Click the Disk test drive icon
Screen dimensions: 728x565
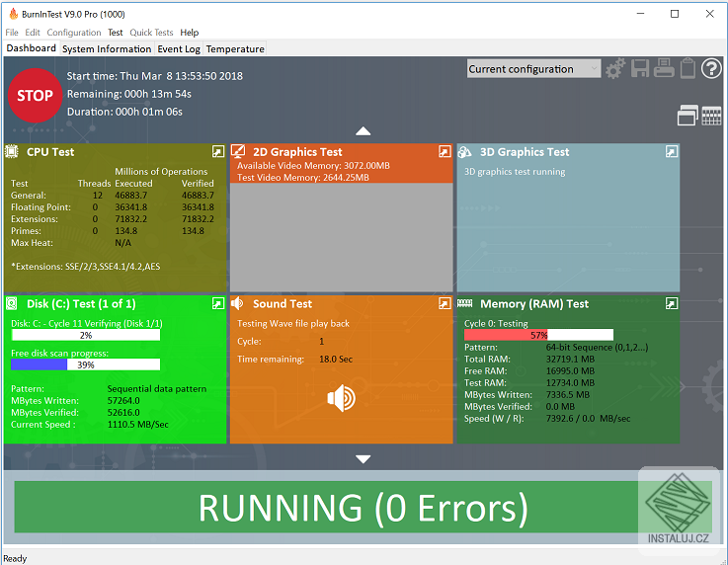click(x=12, y=303)
